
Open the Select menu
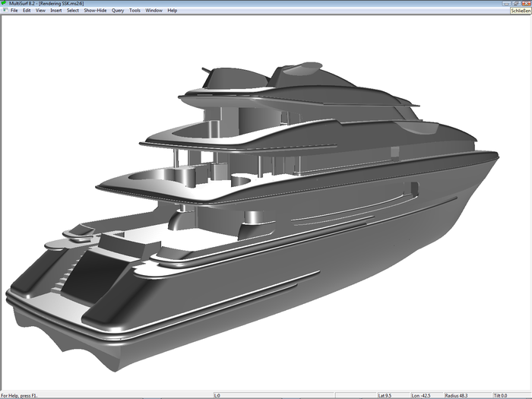[x=73, y=11]
